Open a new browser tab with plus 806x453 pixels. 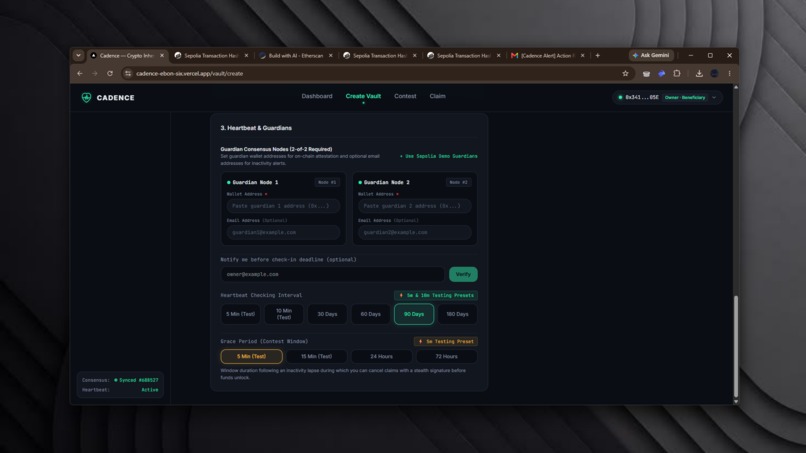(597, 56)
